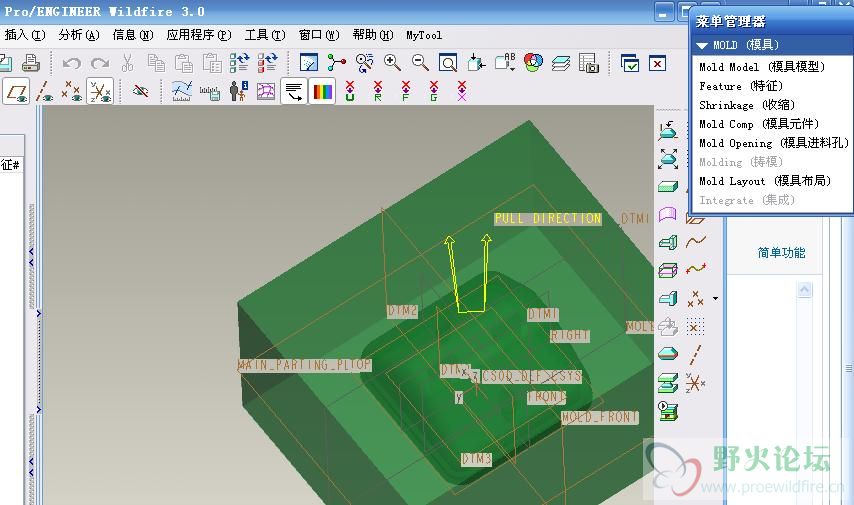Click the close window icon with red X
The image size is (854, 505).
(657, 63)
